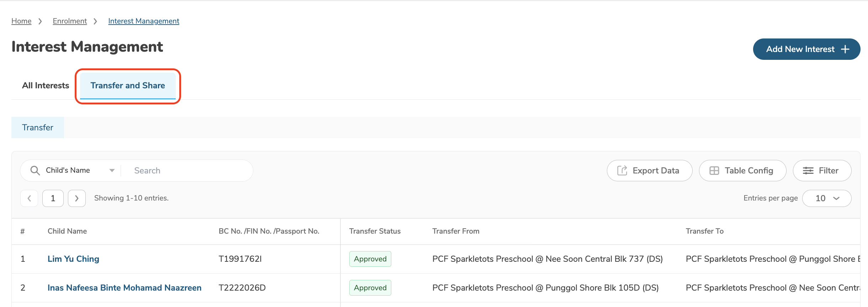Click the search magnifier icon

[35, 171]
